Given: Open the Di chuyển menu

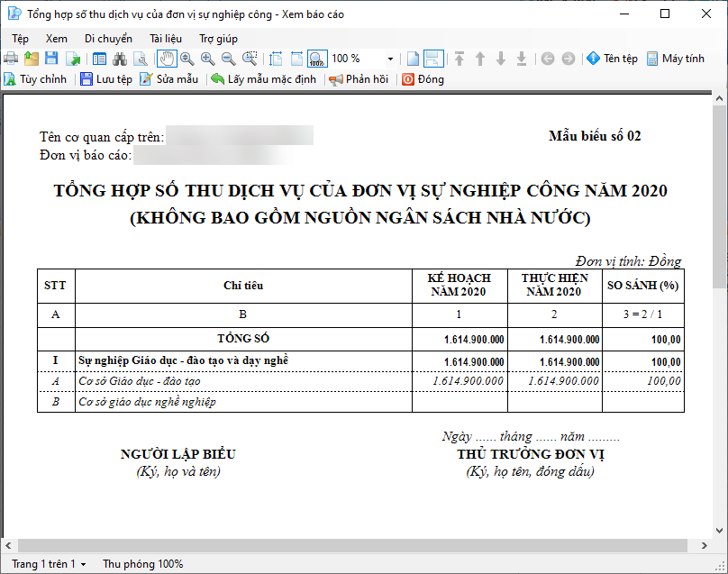Looking at the screenshot, I should click(x=108, y=39).
